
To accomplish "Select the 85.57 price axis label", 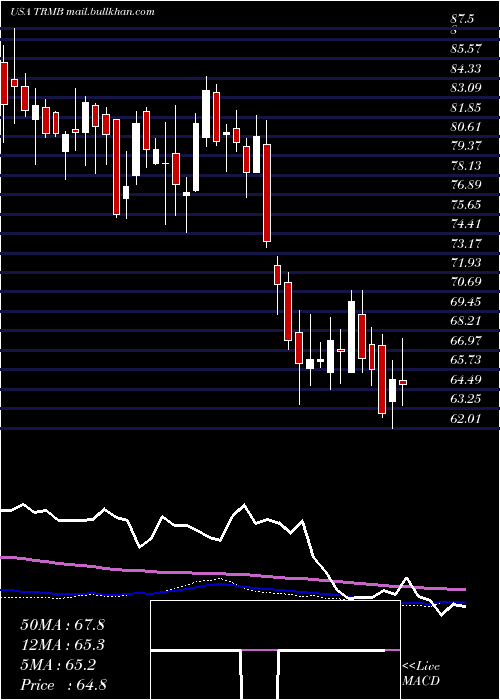I will click(x=466, y=48).
